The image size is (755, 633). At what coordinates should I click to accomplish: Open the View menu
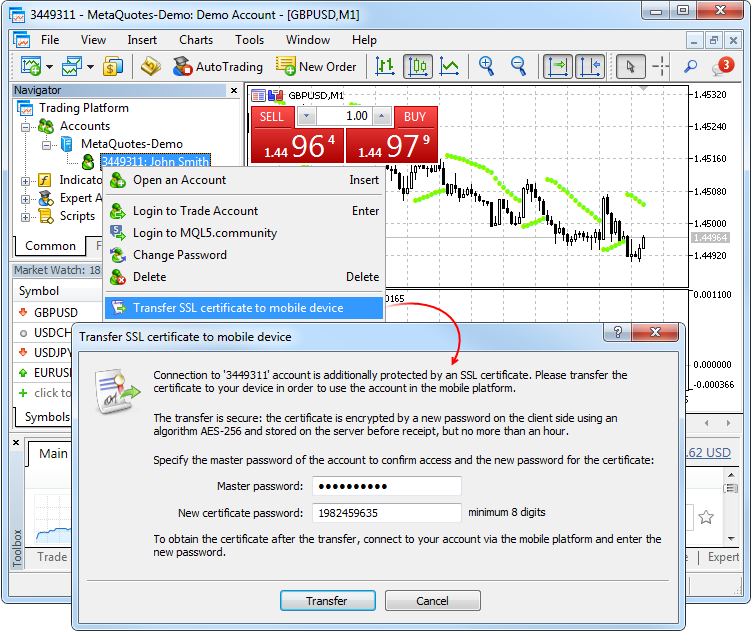pos(93,40)
